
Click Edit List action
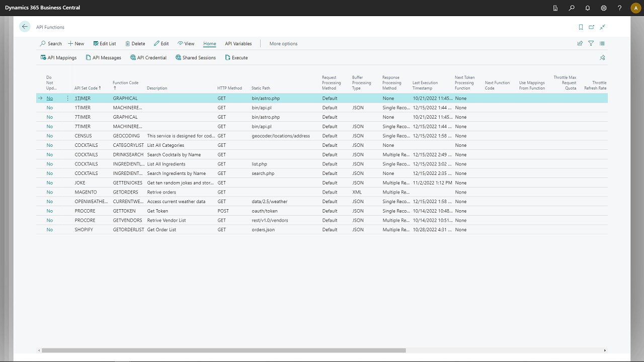pos(105,44)
